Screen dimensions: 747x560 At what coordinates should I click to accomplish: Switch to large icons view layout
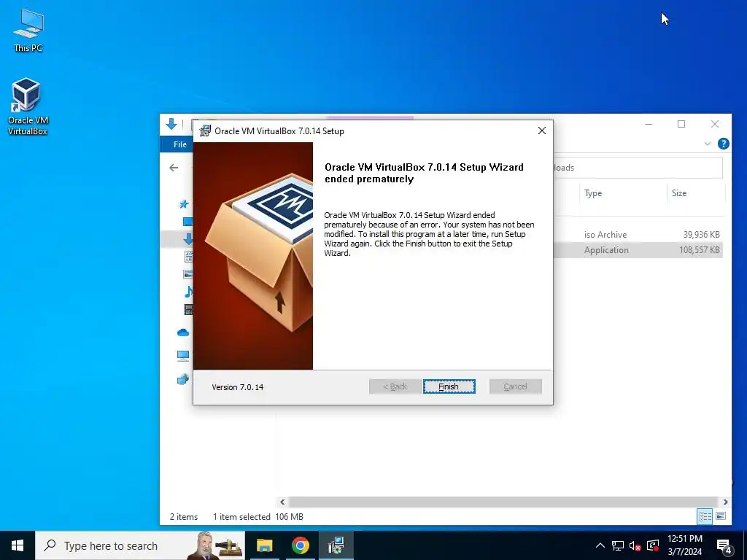tap(721, 516)
